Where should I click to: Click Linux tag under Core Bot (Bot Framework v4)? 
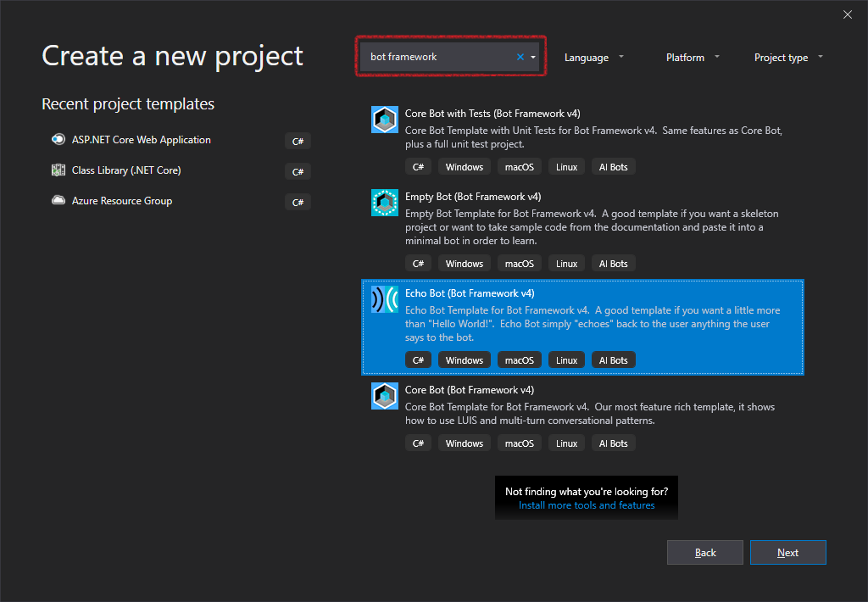(566, 443)
